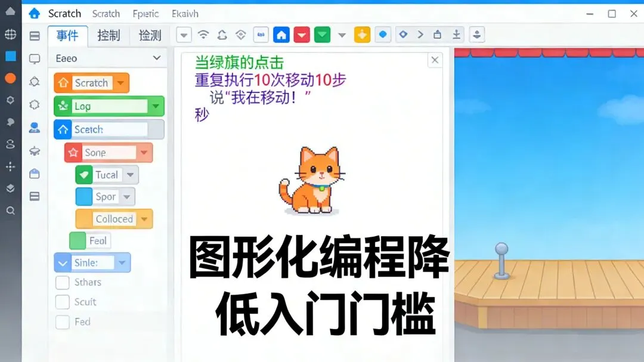Click the blue home icon in title bar
Viewport: 644px width, 362px height.
pos(35,14)
